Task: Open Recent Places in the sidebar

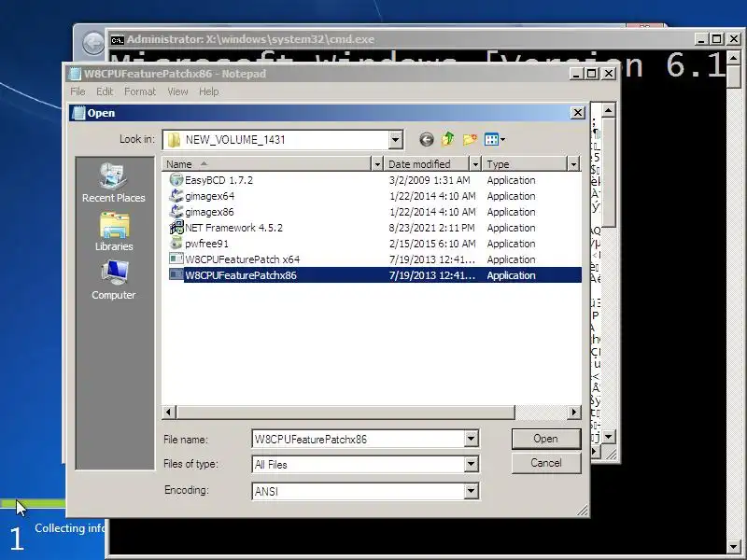Action: (x=113, y=183)
